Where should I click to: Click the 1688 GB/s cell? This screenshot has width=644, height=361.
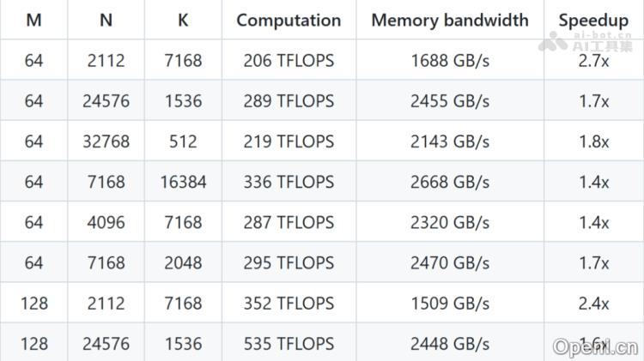(450, 61)
